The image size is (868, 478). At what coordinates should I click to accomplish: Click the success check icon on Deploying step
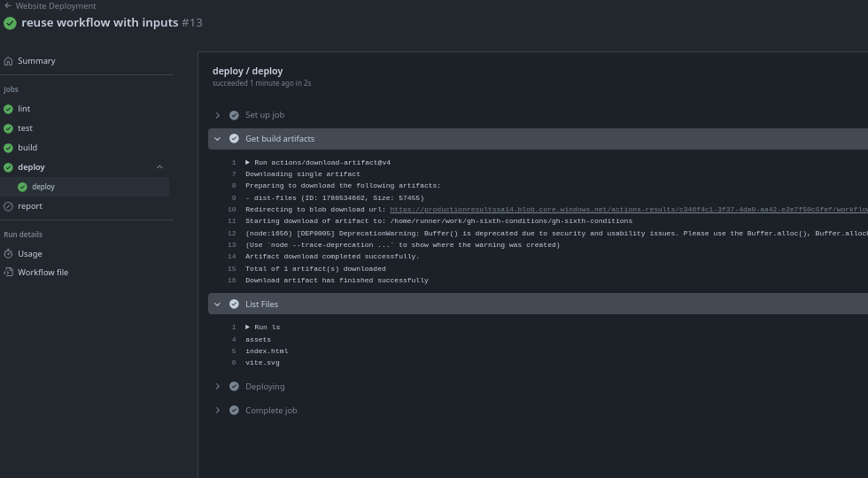[234, 387]
